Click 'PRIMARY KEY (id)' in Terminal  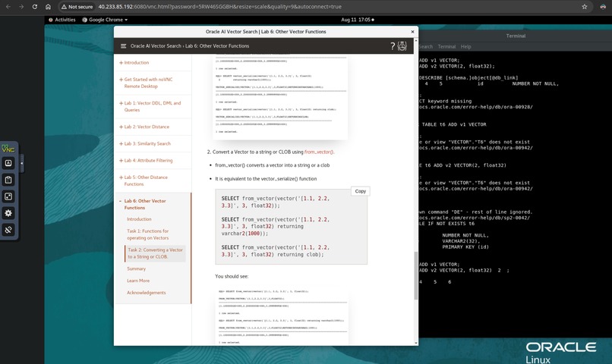click(465, 247)
